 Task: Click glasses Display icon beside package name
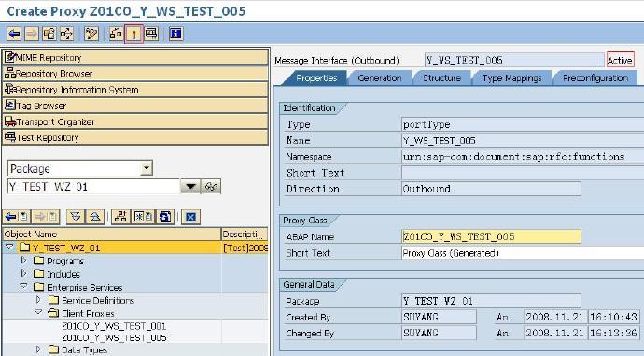[211, 187]
